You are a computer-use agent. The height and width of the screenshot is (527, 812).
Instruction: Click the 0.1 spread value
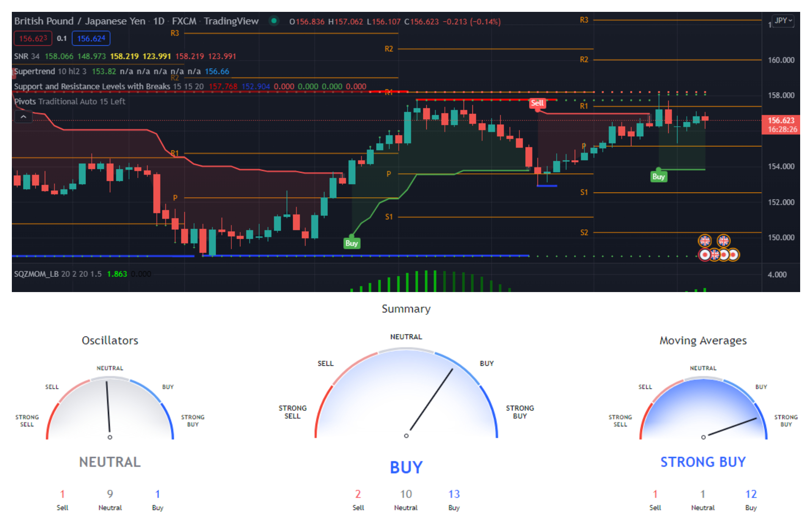pyautogui.click(x=62, y=39)
